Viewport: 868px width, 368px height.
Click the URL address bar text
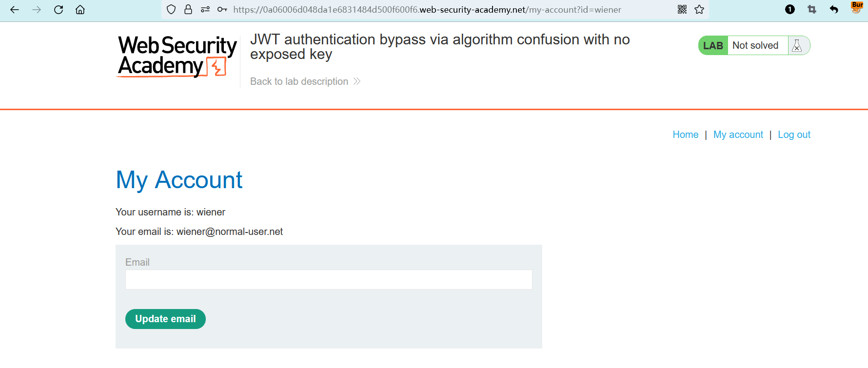click(427, 10)
